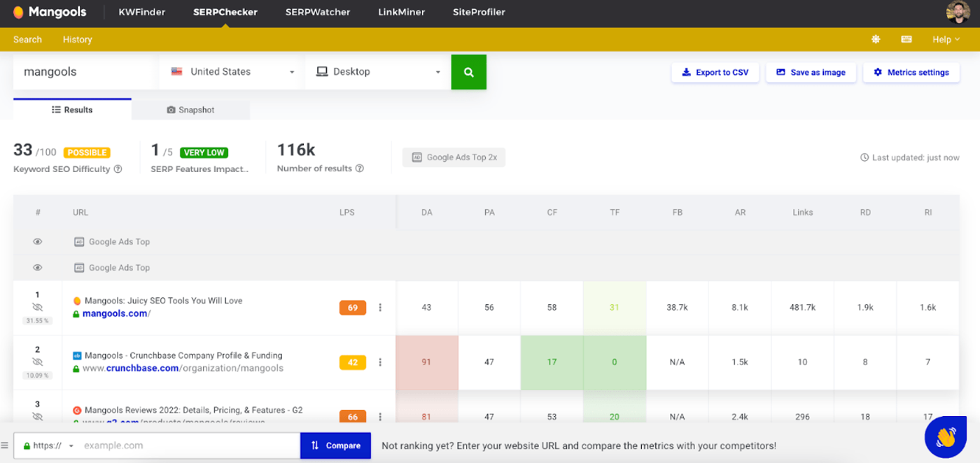The width and height of the screenshot is (980, 463).
Task: Open SiteProfiler
Action: [x=479, y=12]
